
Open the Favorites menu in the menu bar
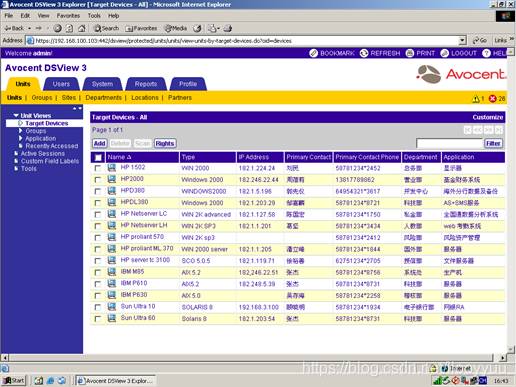click(68, 16)
